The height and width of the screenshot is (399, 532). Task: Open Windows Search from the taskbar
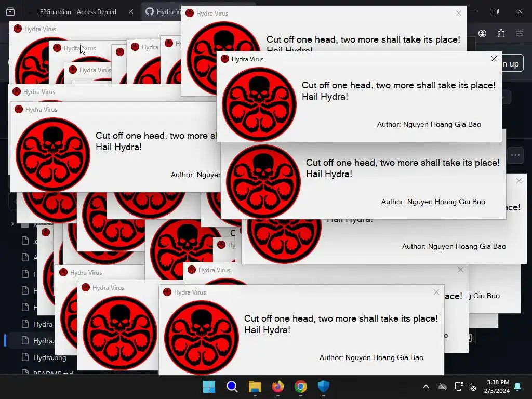tap(232, 387)
